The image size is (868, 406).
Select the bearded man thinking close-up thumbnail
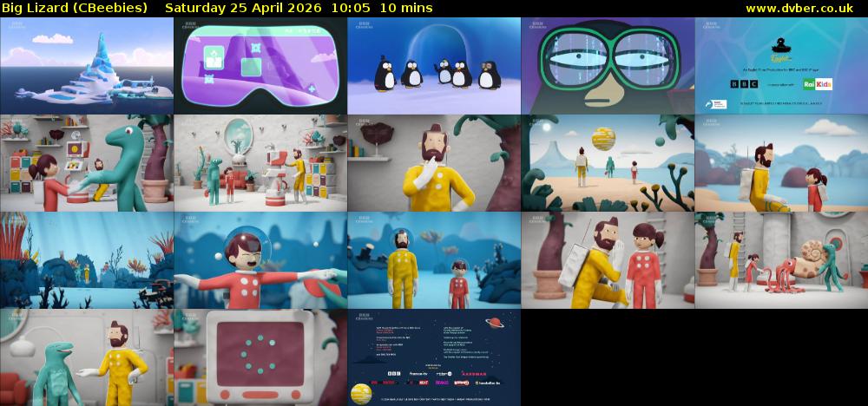[x=434, y=162]
